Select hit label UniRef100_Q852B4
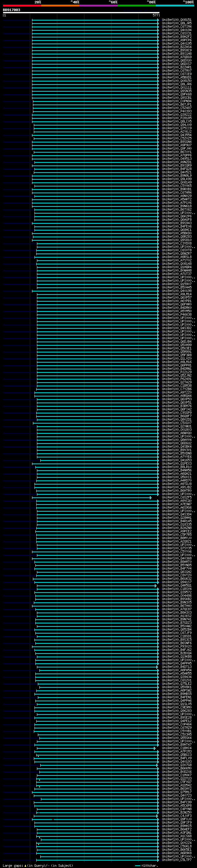Viewport: 197px width, 868px height. (177, 629)
